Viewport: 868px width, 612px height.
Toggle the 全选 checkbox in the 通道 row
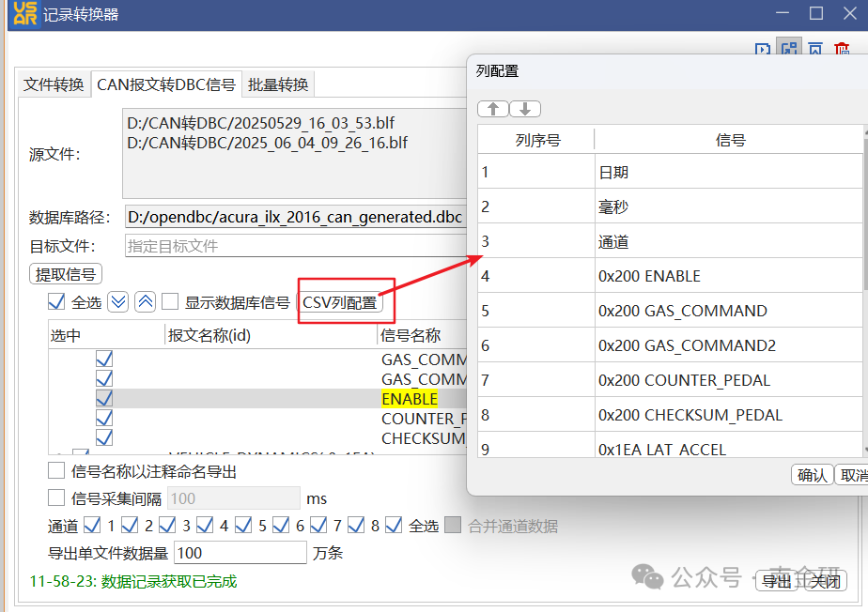click(394, 525)
